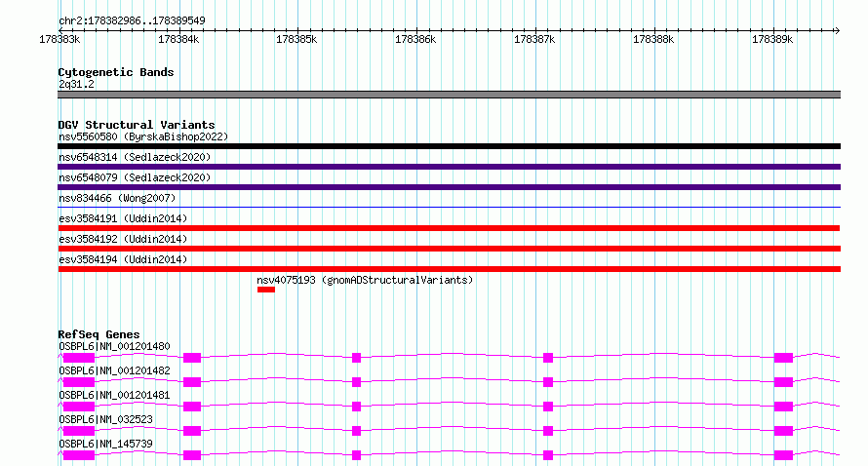Click the 178386k coordinate on the ruler

coord(415,39)
